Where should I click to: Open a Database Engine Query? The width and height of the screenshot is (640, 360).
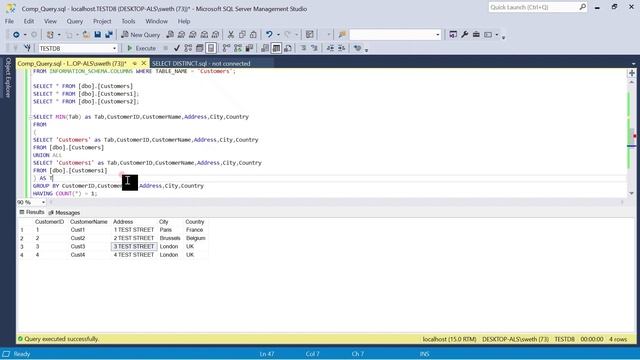tap(170, 35)
